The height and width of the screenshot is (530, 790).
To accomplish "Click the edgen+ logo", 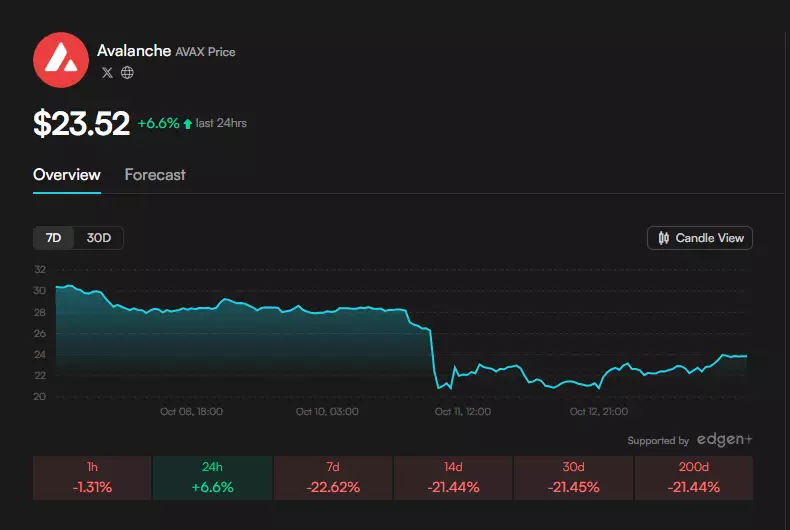I will pos(724,440).
